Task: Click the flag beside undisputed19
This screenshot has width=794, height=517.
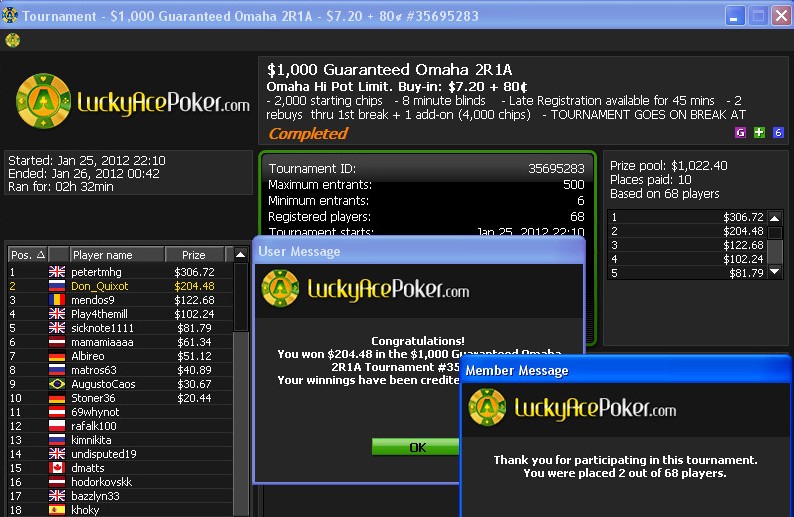Action: coord(57,454)
